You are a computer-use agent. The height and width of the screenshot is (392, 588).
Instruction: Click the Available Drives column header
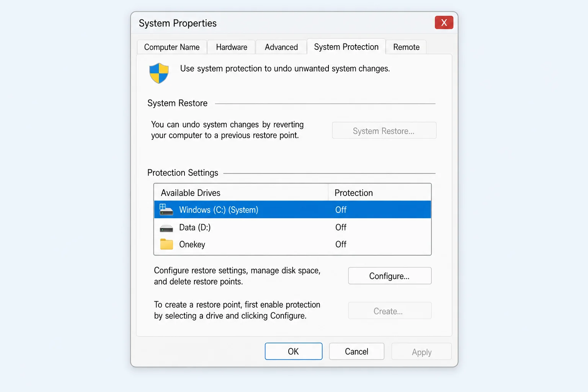pos(241,193)
